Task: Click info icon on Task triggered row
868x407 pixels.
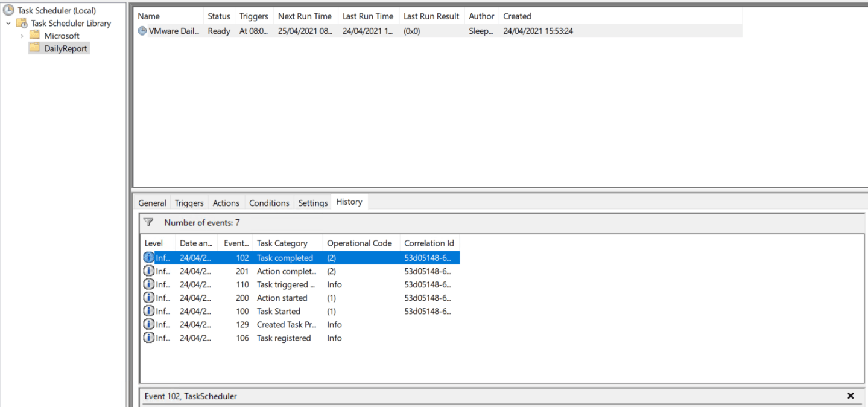Action: click(148, 284)
